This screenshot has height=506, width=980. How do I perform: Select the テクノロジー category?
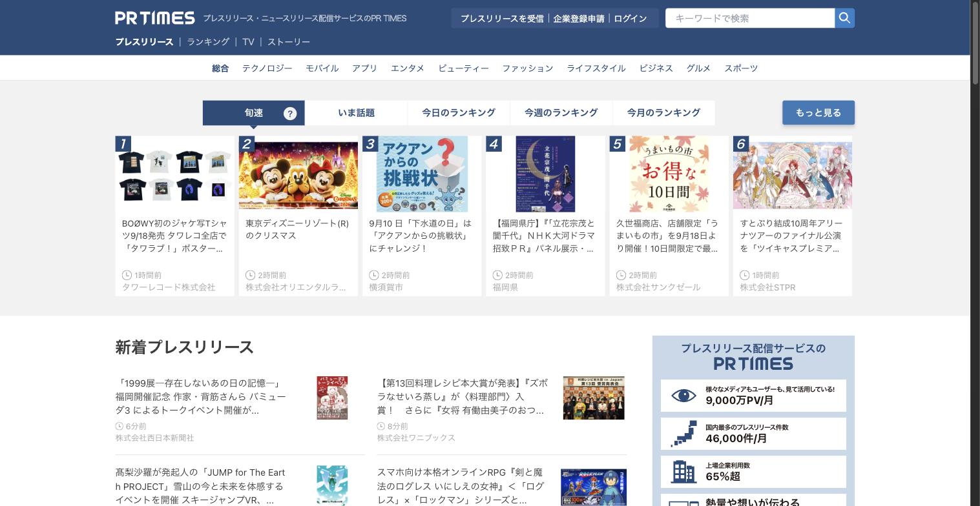267,68
